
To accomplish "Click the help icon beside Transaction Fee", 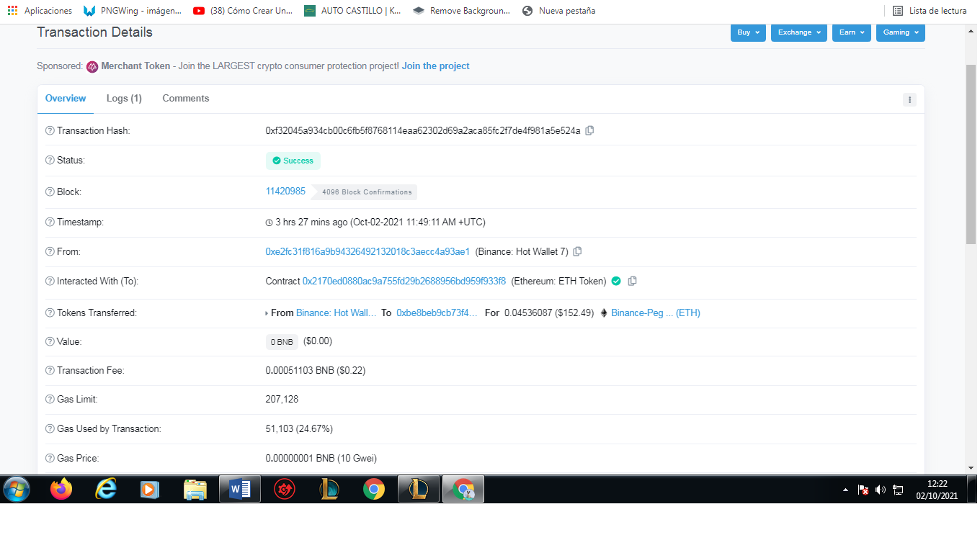I will point(50,370).
